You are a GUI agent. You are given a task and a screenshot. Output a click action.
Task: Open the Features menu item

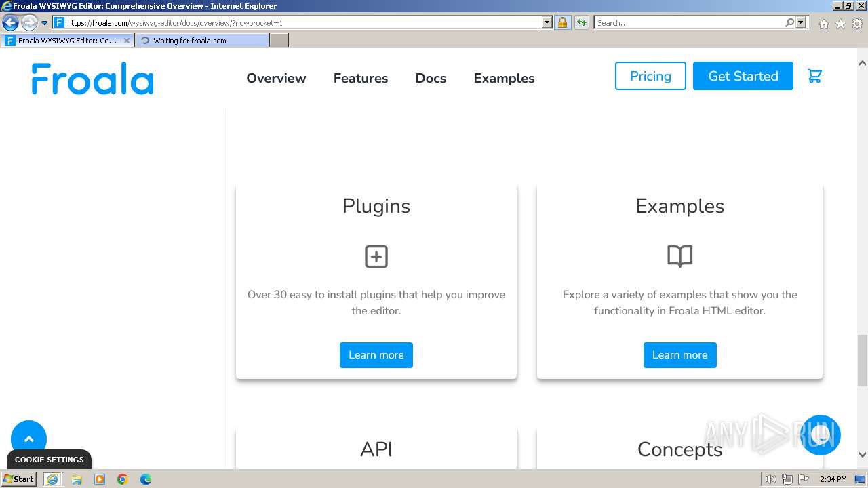tap(361, 78)
